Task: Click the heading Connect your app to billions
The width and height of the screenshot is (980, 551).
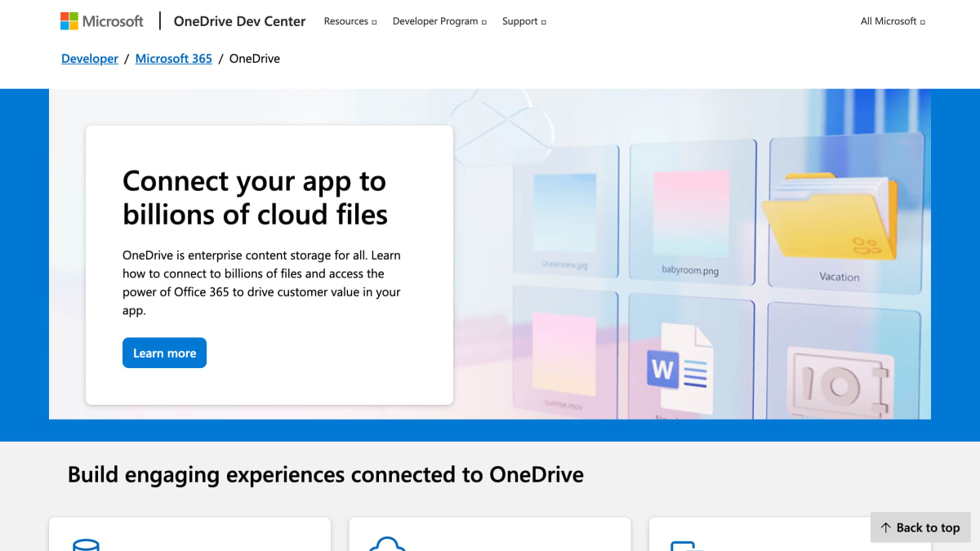Action: coord(255,198)
